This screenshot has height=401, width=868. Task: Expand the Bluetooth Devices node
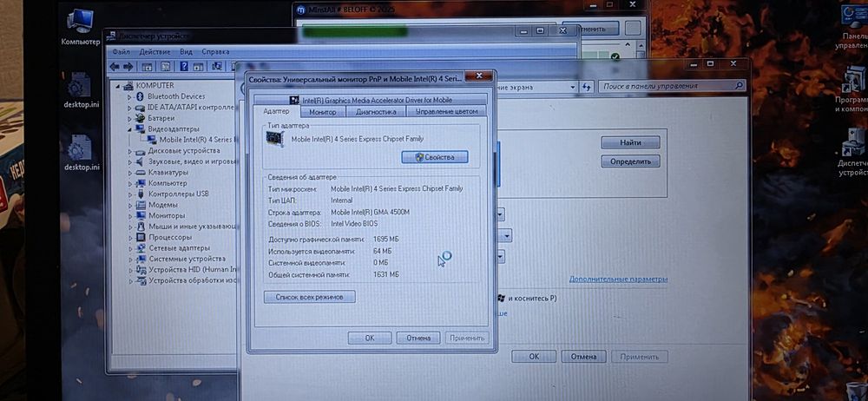(129, 96)
